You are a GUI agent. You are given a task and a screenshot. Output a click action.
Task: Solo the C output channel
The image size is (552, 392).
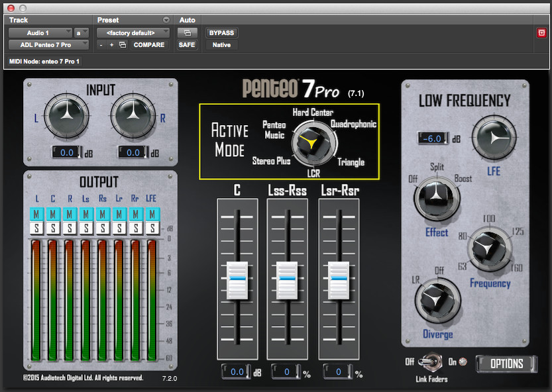tap(53, 228)
